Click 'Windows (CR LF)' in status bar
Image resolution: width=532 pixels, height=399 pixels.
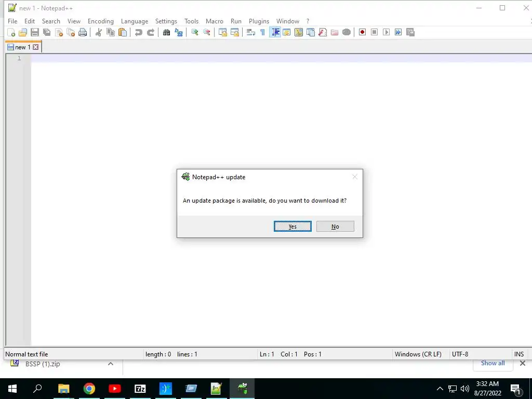click(418, 354)
